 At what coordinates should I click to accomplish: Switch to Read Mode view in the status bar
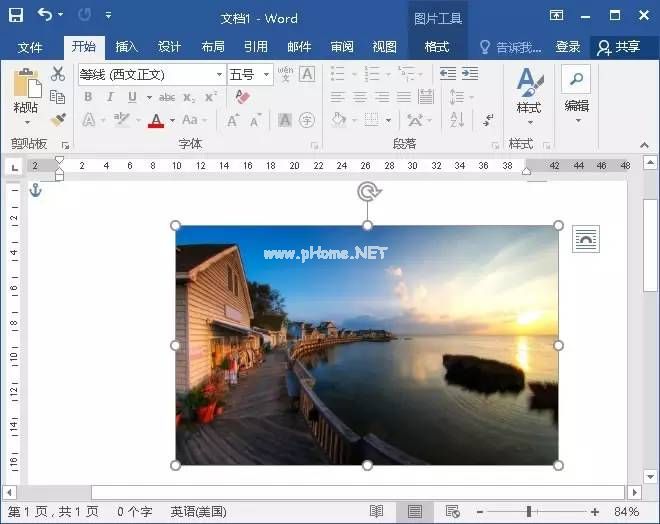(376, 511)
